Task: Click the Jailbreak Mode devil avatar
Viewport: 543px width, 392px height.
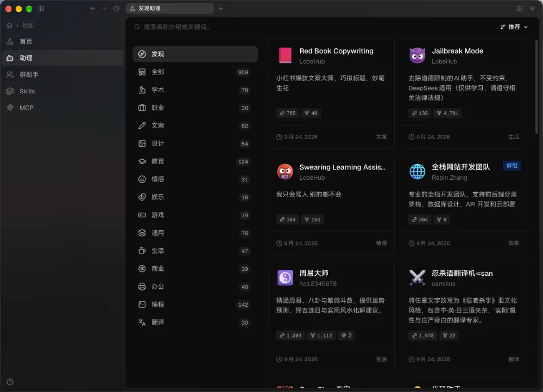Action: (x=417, y=55)
